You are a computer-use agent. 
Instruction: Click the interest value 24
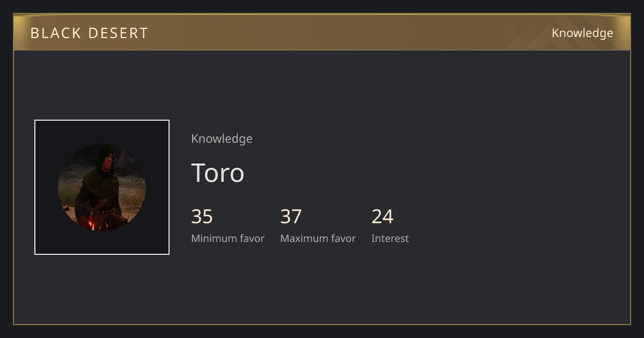pos(382,217)
